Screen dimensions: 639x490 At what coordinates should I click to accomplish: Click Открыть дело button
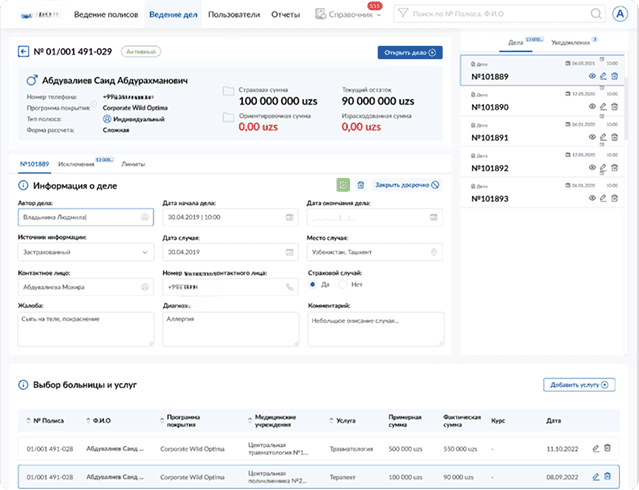pyautogui.click(x=410, y=53)
